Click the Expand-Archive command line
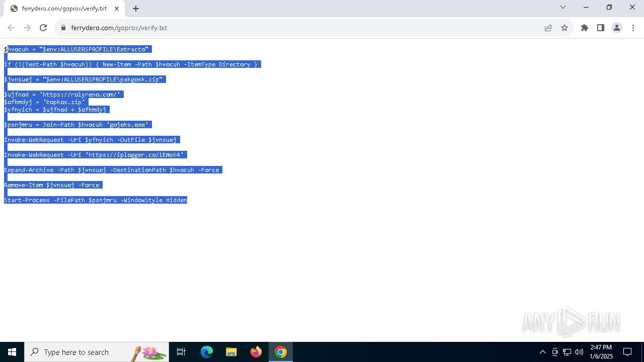The image size is (644, 362). (x=113, y=170)
